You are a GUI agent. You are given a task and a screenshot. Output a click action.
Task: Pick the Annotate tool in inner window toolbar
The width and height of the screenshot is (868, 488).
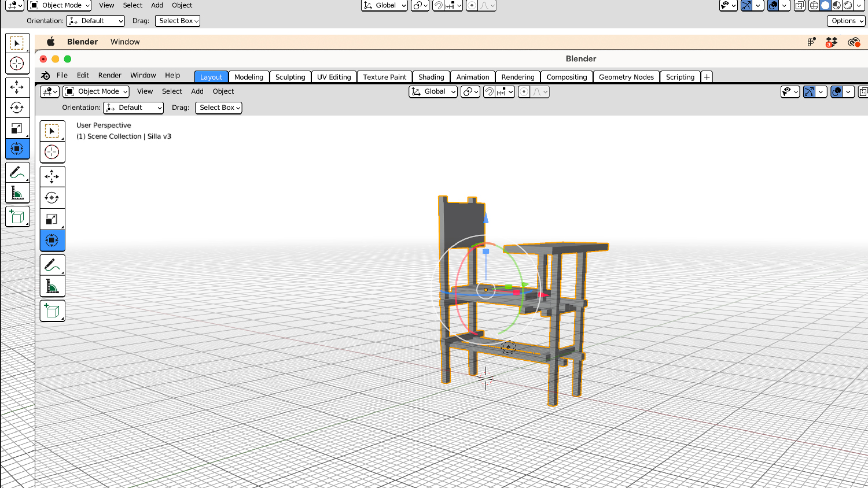52,265
